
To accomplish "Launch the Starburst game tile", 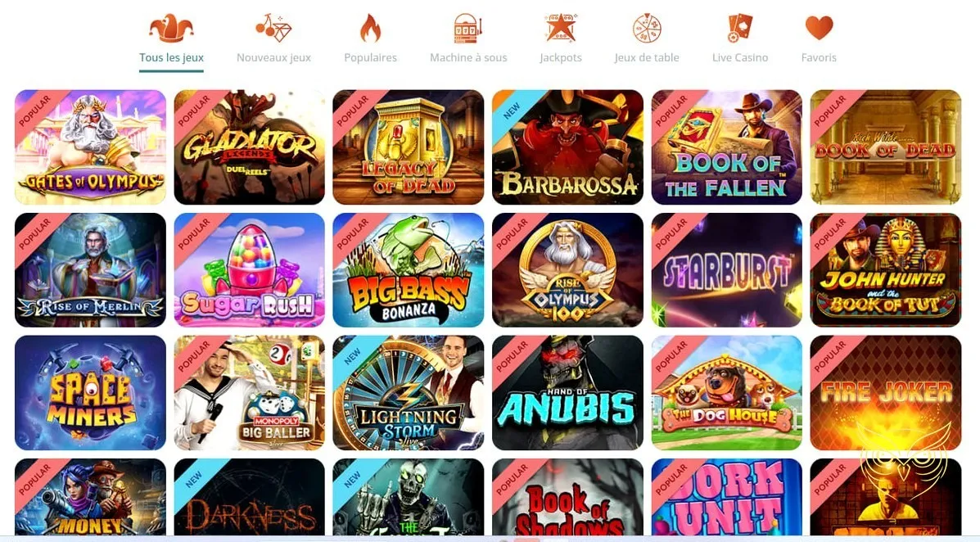I will [x=726, y=270].
